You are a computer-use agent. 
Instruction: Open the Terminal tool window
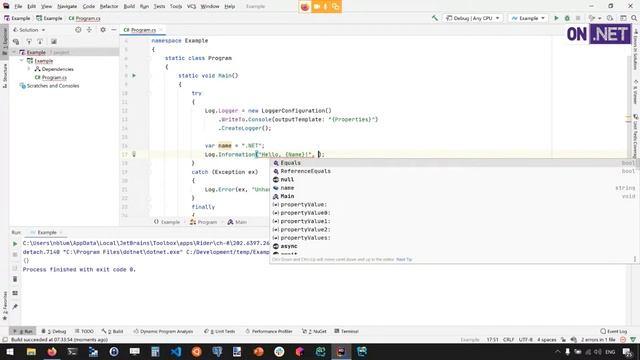(347, 331)
